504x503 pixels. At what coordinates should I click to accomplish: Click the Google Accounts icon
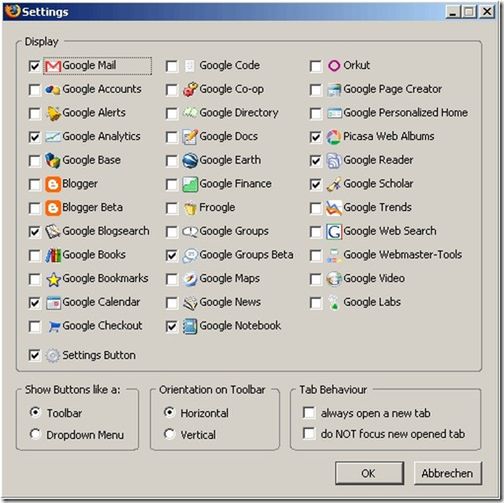tap(53, 90)
